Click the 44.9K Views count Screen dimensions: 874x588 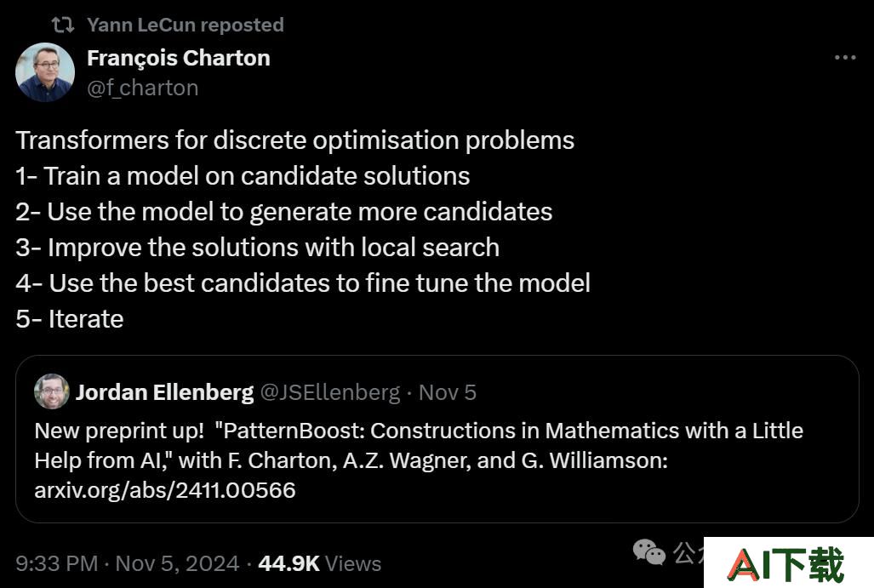[320, 563]
